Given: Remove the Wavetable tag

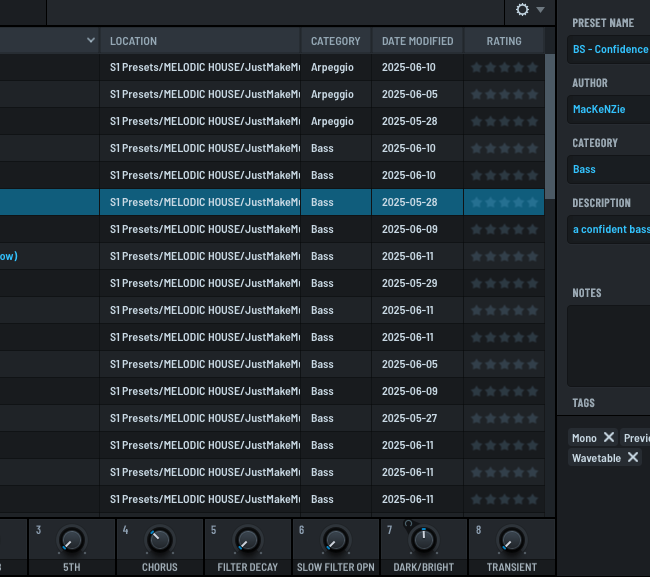Looking at the screenshot, I should (x=632, y=458).
